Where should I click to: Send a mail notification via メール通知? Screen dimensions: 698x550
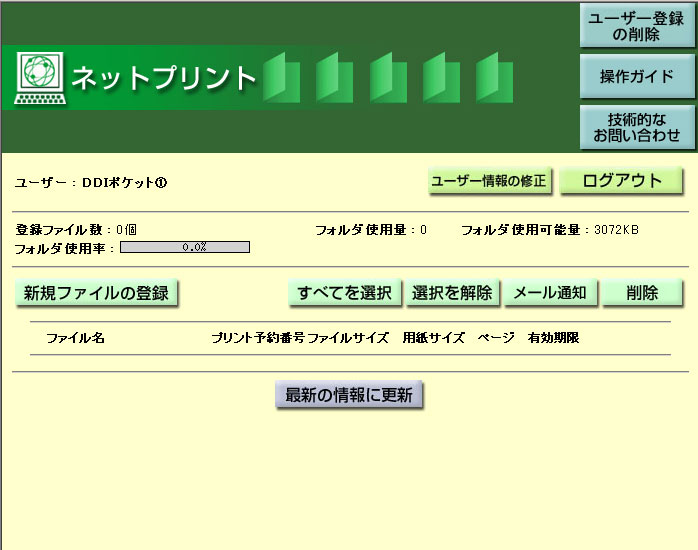(x=550, y=293)
